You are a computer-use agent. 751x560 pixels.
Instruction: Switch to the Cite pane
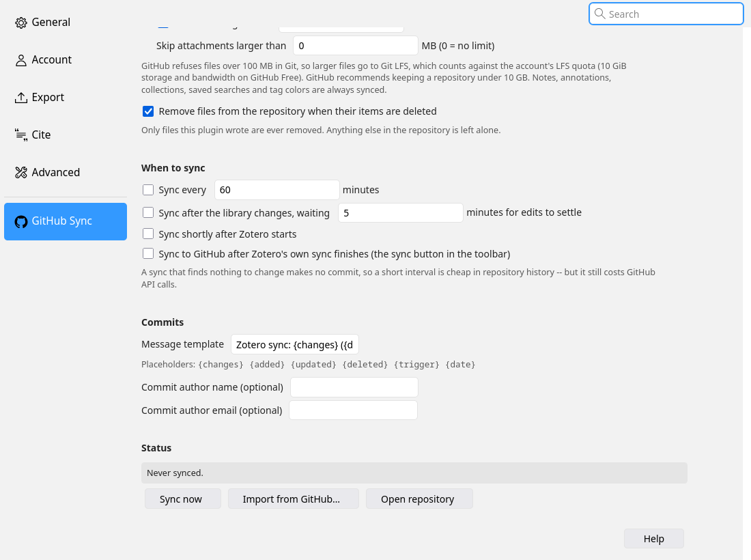point(66,135)
